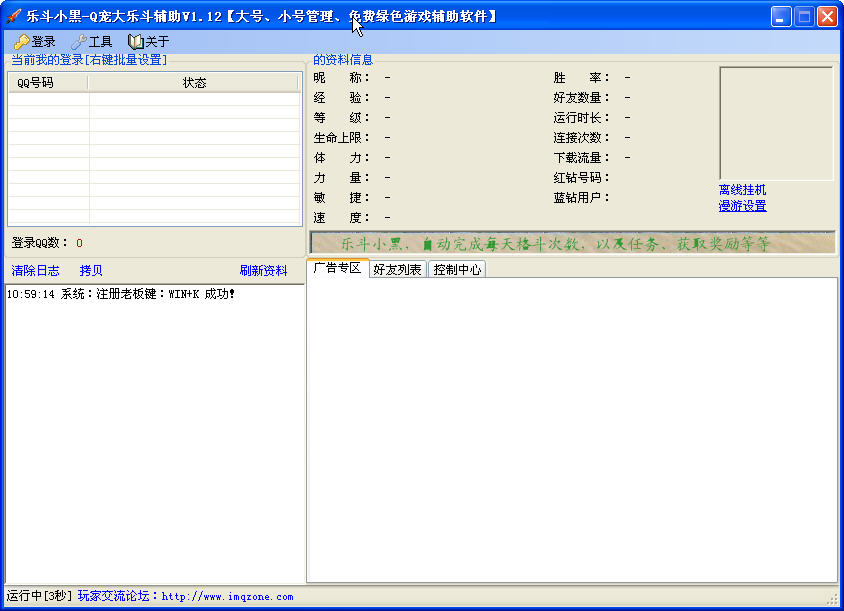Open the 登录 menu
This screenshot has width=844, height=611.
point(36,41)
